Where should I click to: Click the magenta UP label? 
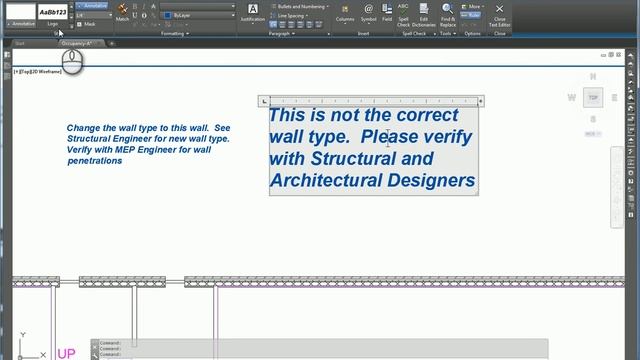tap(67, 353)
